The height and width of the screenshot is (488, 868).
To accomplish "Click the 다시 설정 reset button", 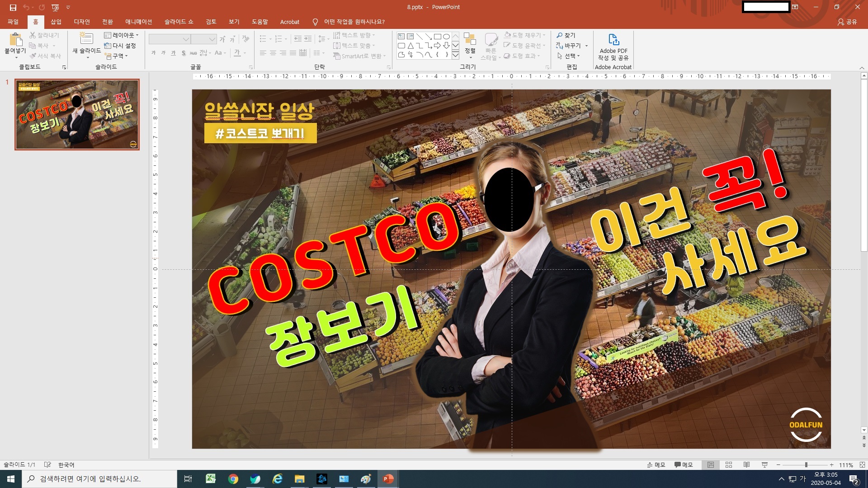I will tap(120, 46).
